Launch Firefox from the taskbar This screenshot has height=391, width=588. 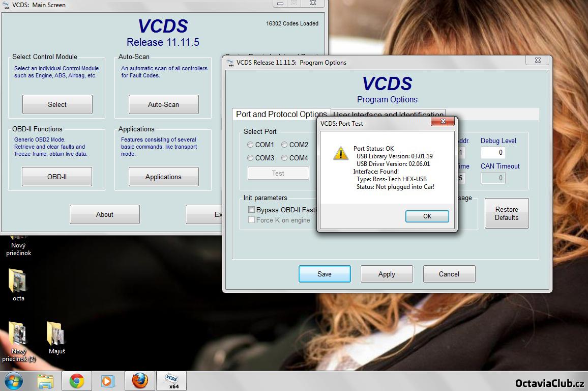(140, 381)
